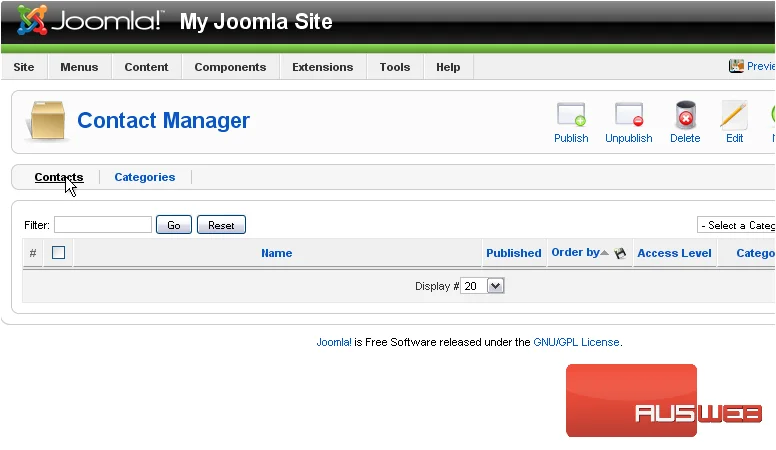This screenshot has height=450, width=776.
Task: Toggle the select-all checkbox in table header
Action: click(x=58, y=252)
